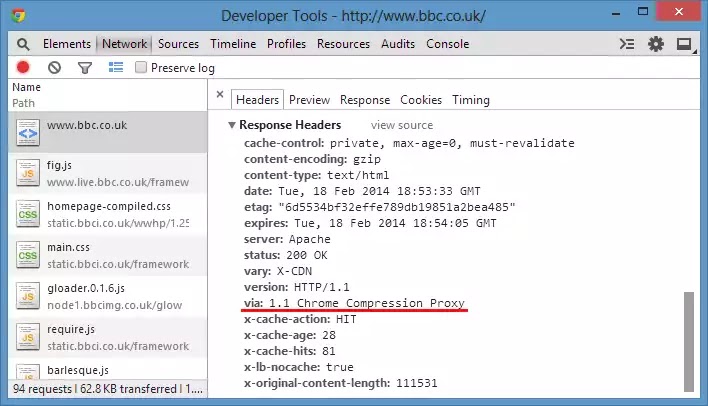Click the cache-control header line
Image resolution: width=708 pixels, height=406 pixels.
(409, 143)
